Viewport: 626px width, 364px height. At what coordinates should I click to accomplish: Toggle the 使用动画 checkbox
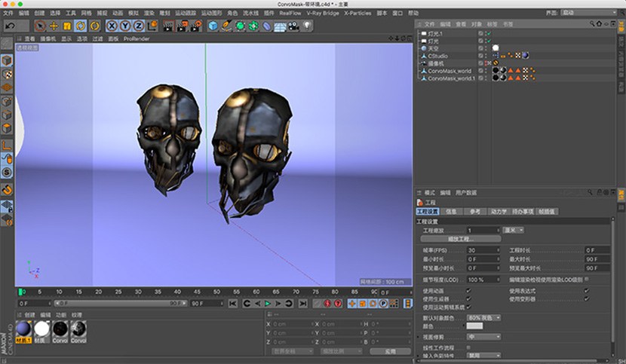click(468, 291)
